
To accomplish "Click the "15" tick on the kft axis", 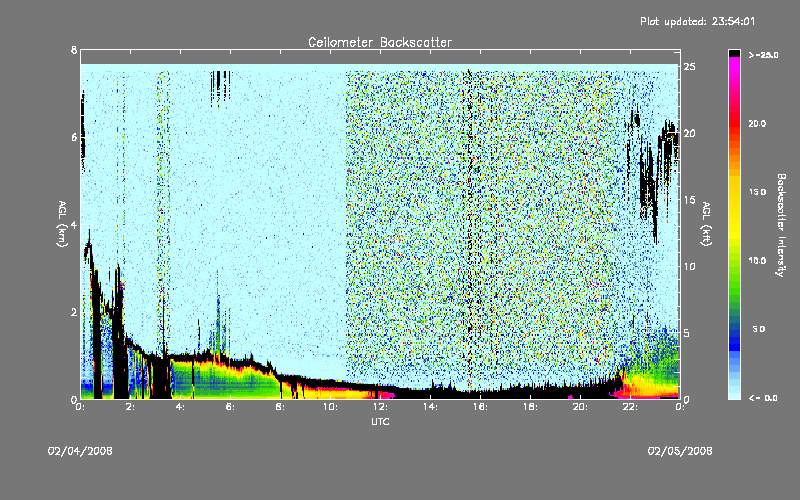I will (689, 200).
